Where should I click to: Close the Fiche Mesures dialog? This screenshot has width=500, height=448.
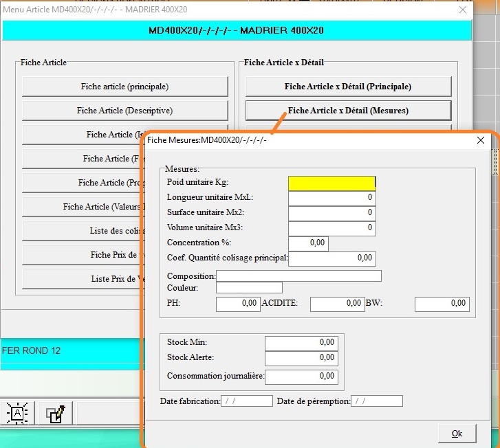[x=481, y=140]
